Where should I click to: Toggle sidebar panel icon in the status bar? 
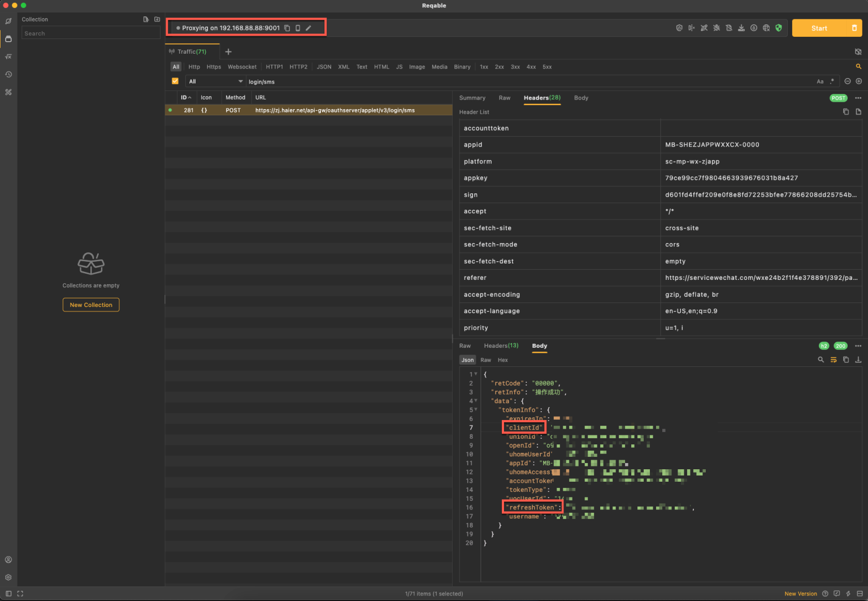click(8, 594)
